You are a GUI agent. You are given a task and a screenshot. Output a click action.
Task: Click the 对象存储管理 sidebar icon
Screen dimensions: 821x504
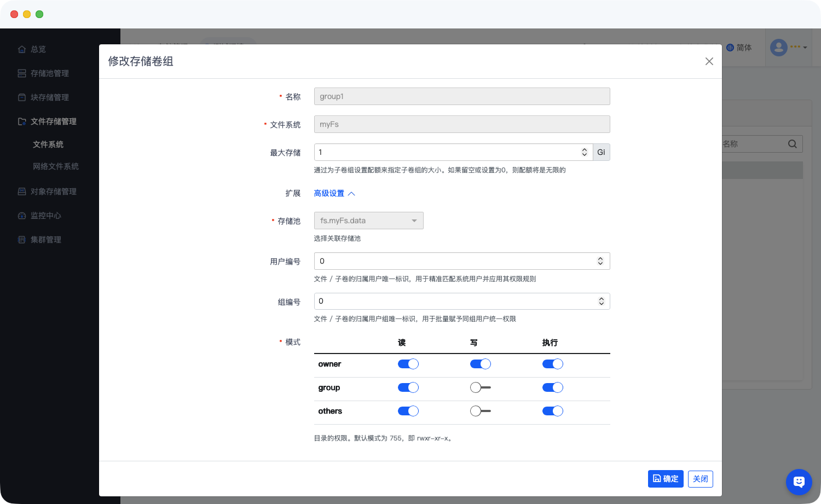coord(22,192)
